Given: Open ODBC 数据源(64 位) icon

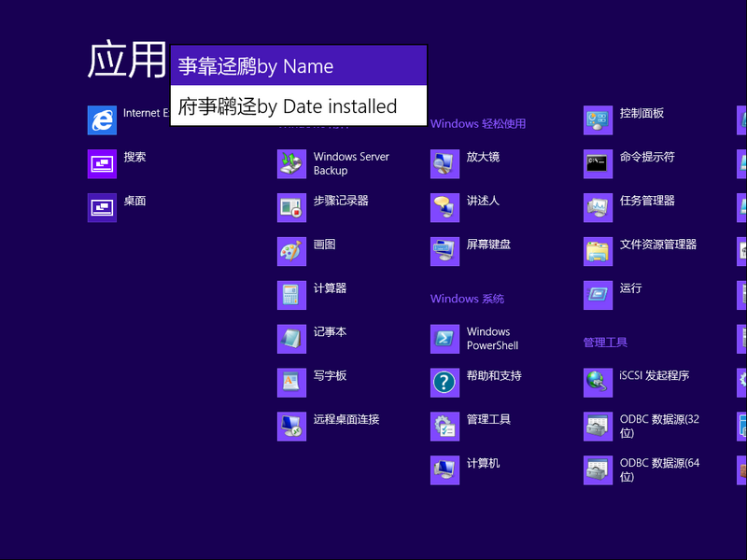Looking at the screenshot, I should 599,470.
